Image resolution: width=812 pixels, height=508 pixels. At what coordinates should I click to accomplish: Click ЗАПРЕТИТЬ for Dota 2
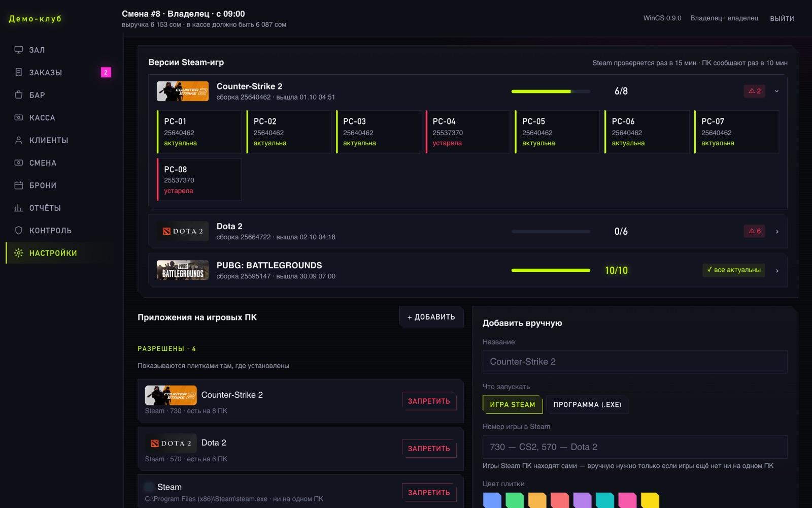tap(429, 449)
